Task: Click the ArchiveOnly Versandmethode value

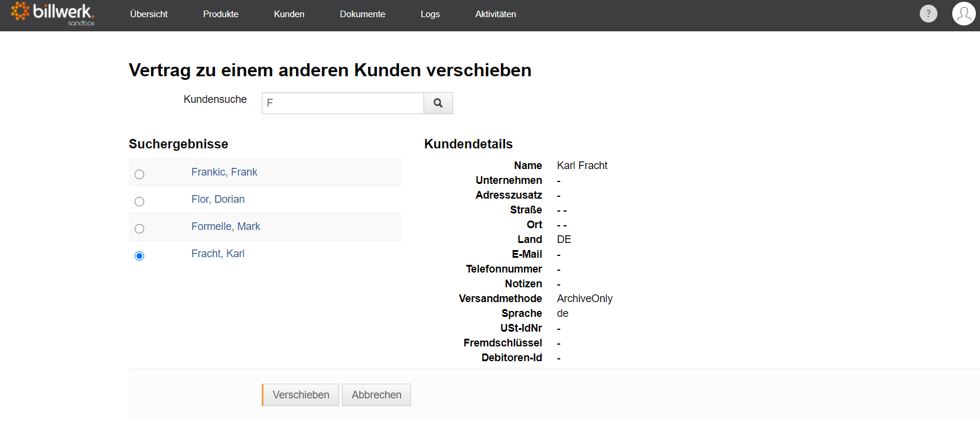Action: [x=585, y=299]
